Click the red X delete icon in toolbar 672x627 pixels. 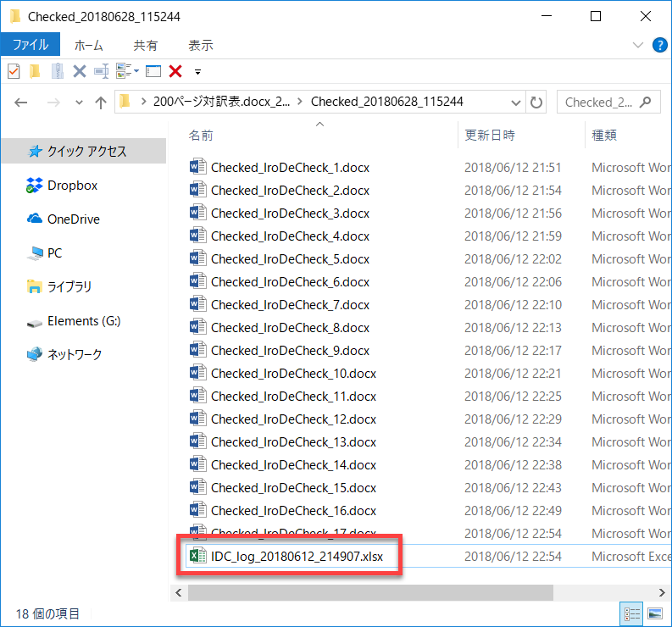tap(175, 71)
